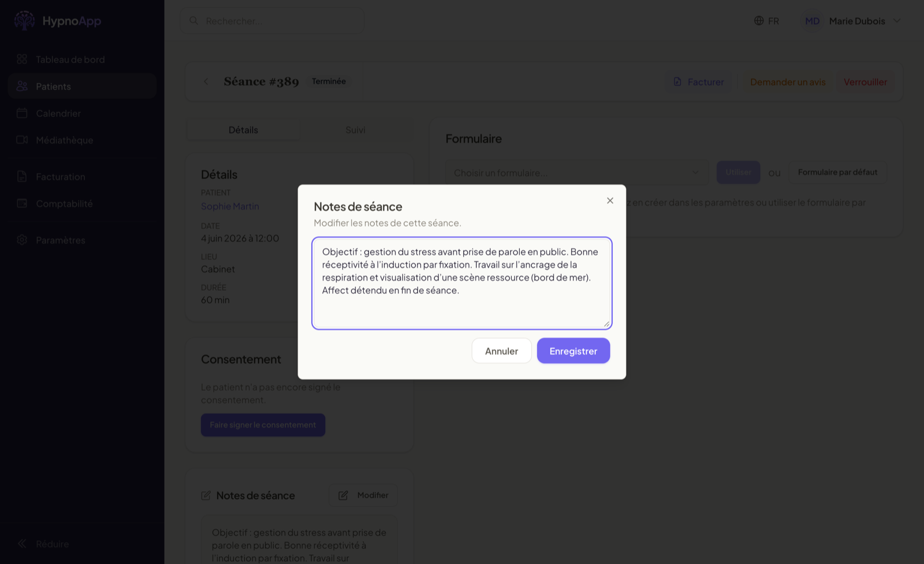Switch to the Détails tab
Viewport: 924px width, 564px height.
pos(243,130)
